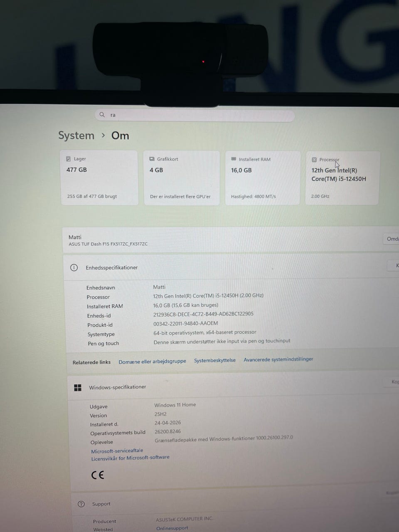
Task: Open the Onlinesupport website link
Action: pyautogui.click(x=172, y=528)
